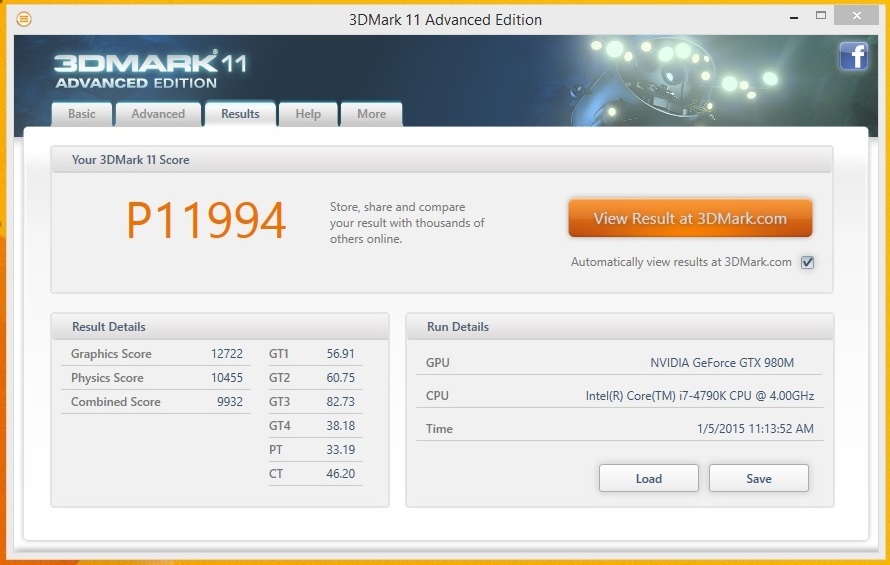Go to the Help tab

pos(308,114)
